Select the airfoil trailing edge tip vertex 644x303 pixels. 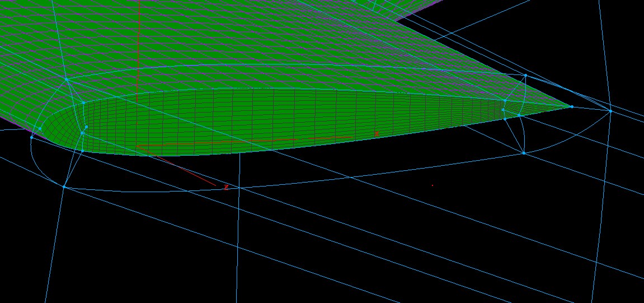click(571, 106)
